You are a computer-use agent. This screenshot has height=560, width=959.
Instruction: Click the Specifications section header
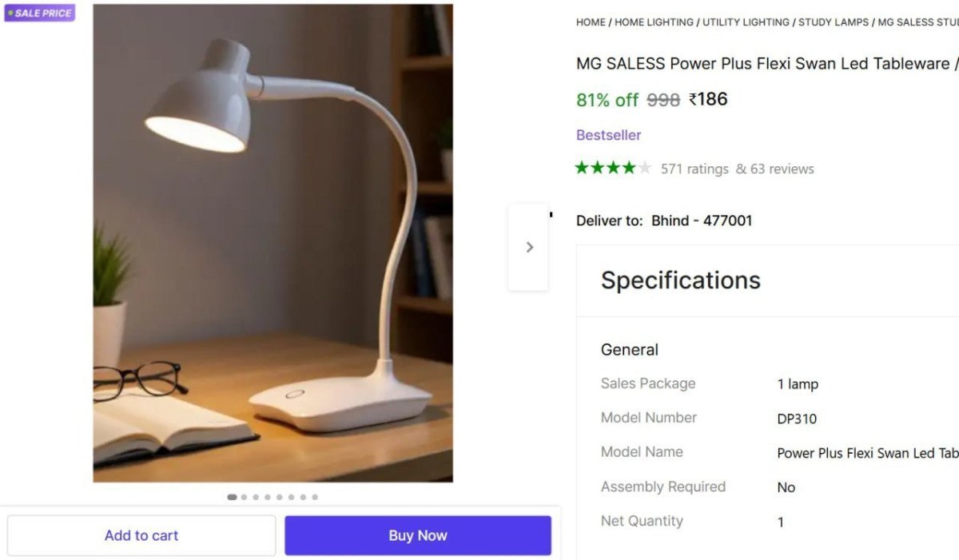(680, 280)
